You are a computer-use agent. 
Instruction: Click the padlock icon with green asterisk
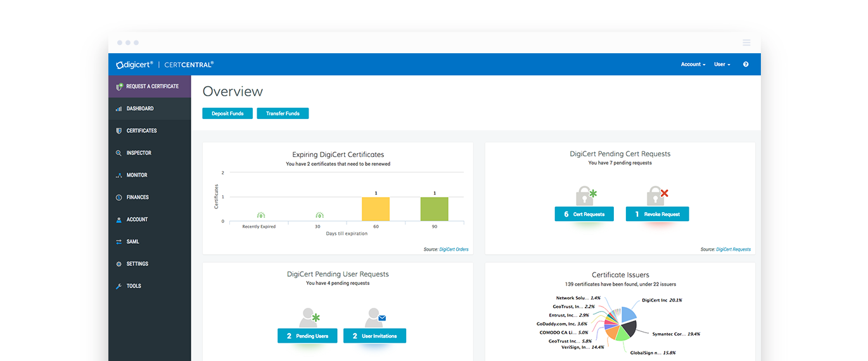coord(586,196)
